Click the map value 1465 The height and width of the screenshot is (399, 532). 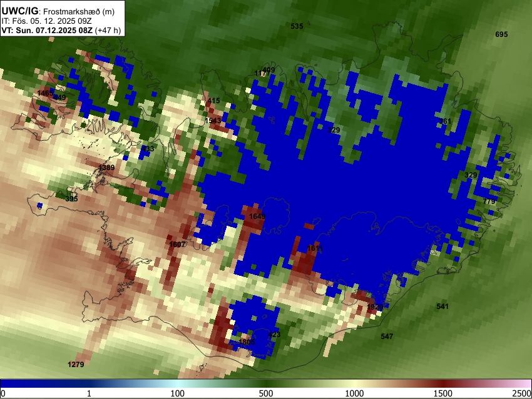45,93
